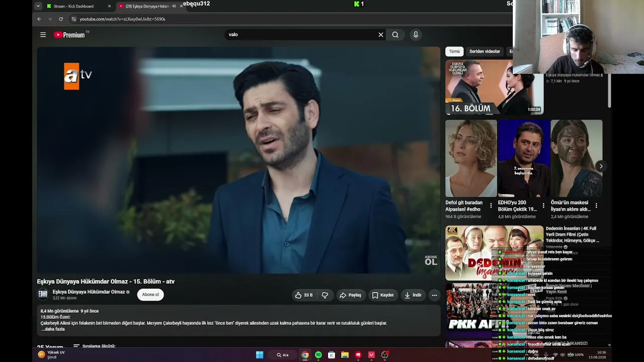Click the '8,4 Mn görüntüleme 9 yıl önce' text
Viewport: 644px width, 362px height.
coord(69,311)
